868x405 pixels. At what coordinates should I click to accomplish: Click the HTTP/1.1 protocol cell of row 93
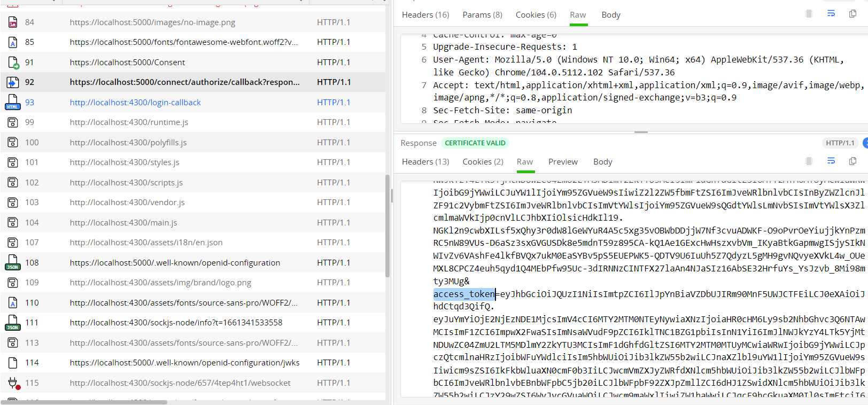point(334,103)
